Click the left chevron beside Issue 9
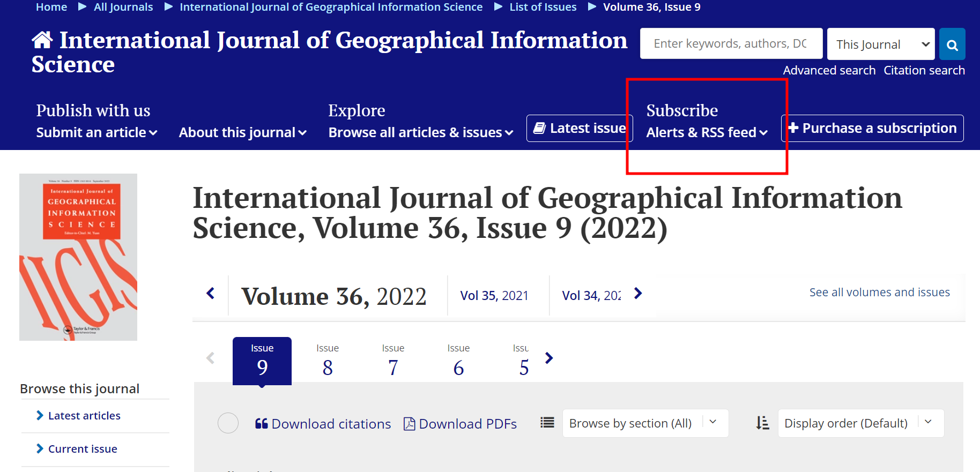Viewport: 980px width, 472px height. click(x=210, y=358)
